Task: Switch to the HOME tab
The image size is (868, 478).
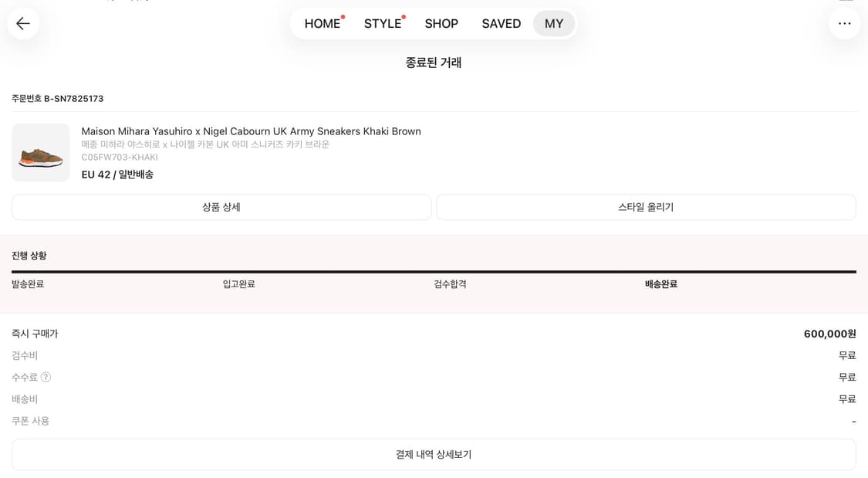Action: (322, 23)
